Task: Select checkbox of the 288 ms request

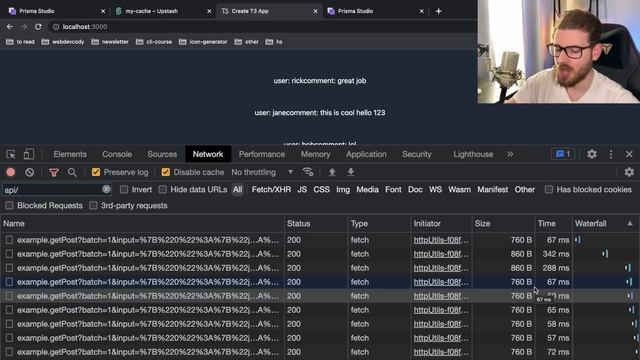Action: click(9, 268)
